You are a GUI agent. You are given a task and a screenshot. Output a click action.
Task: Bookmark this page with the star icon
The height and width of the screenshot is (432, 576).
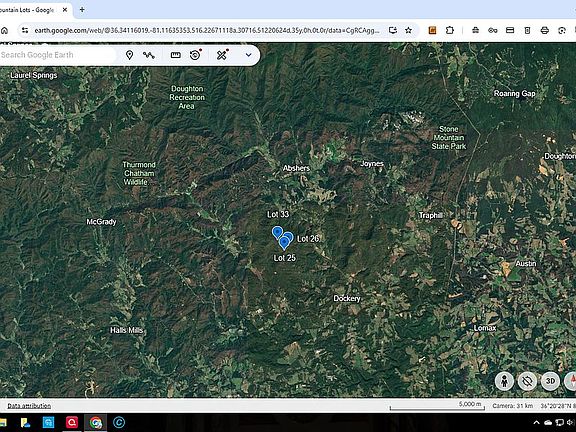click(408, 30)
